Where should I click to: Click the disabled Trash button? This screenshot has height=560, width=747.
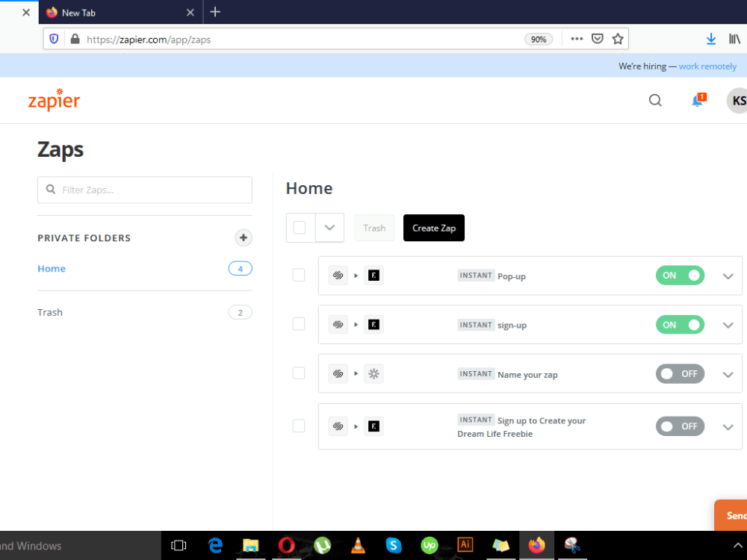374,228
